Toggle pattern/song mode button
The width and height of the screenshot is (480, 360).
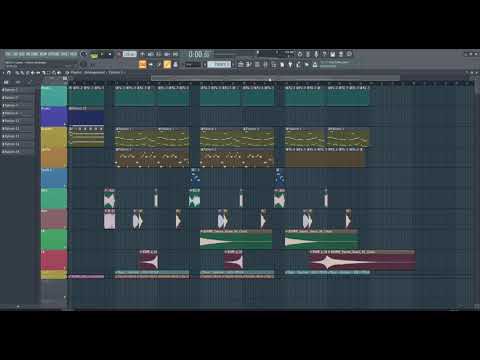(x=95, y=54)
